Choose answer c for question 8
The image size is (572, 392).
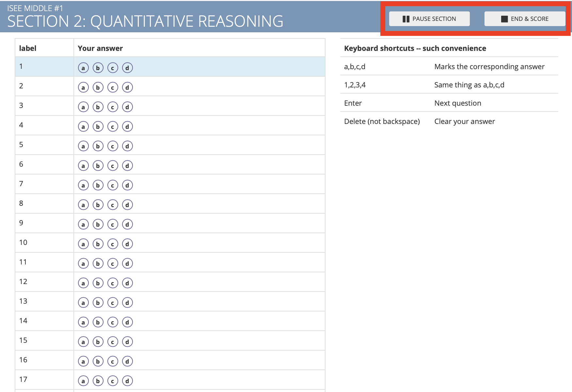113,205
